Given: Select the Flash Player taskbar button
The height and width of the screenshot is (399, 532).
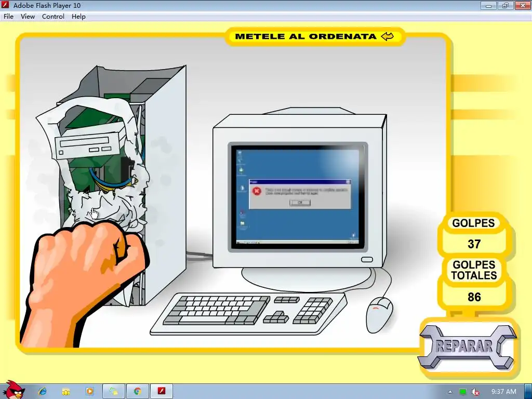Looking at the screenshot, I should [162, 391].
